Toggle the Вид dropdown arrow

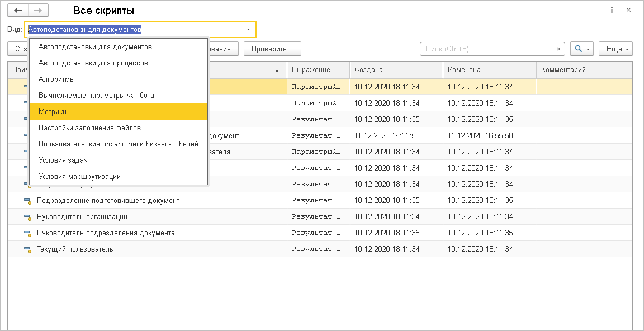pyautogui.click(x=248, y=29)
